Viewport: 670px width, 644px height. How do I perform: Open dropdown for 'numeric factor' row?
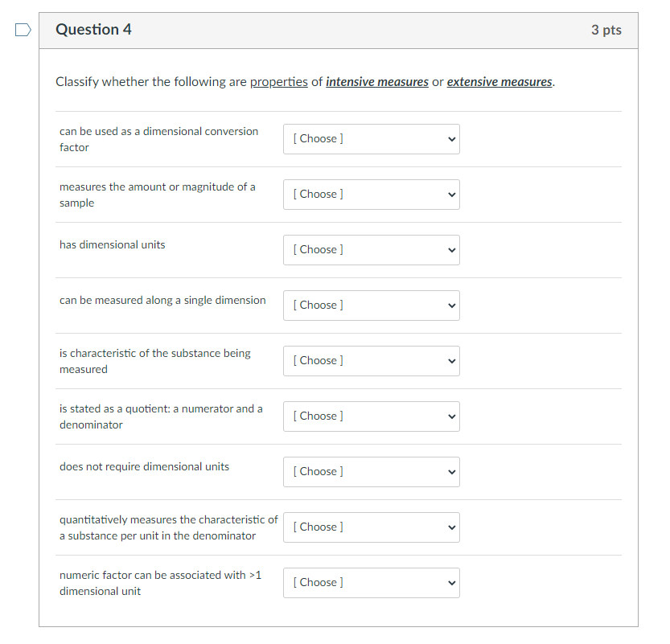point(371,582)
